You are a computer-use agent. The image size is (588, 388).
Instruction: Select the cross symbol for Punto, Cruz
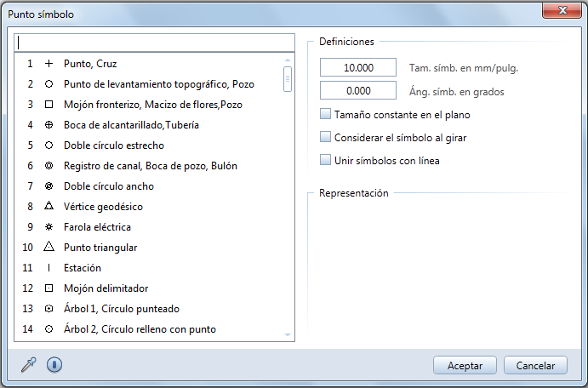tap(49, 64)
